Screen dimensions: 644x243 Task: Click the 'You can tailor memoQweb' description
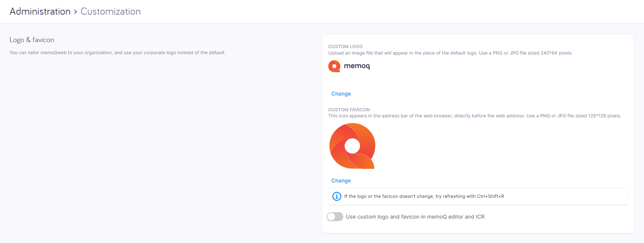[117, 53]
